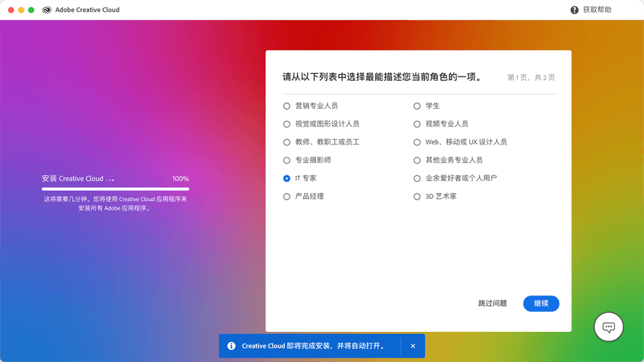Select the 营销专业人员 radio option

click(287, 106)
